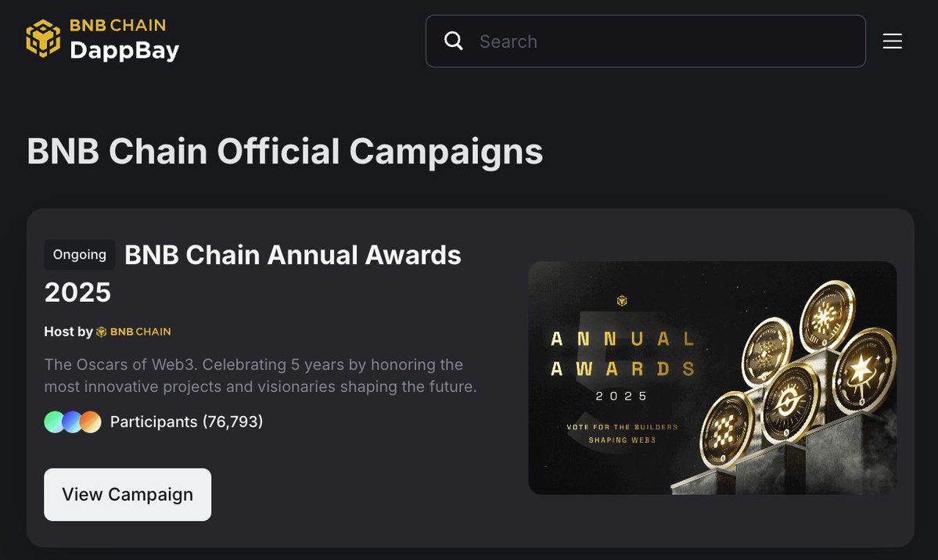Click the green participant avatar
Viewport: 938px width, 560px height.
click(x=55, y=422)
